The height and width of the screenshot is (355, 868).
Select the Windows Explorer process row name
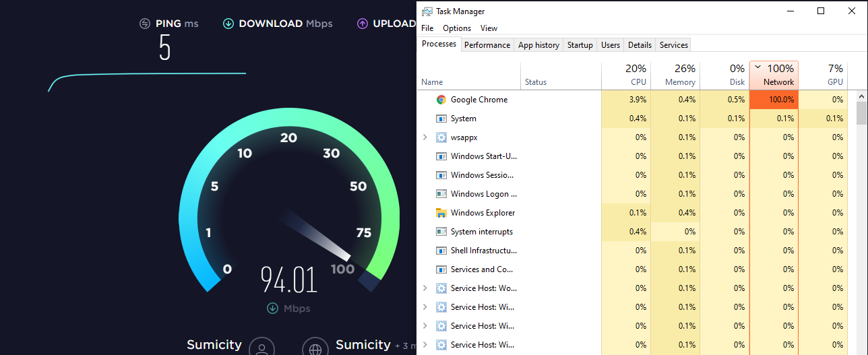pyautogui.click(x=483, y=213)
